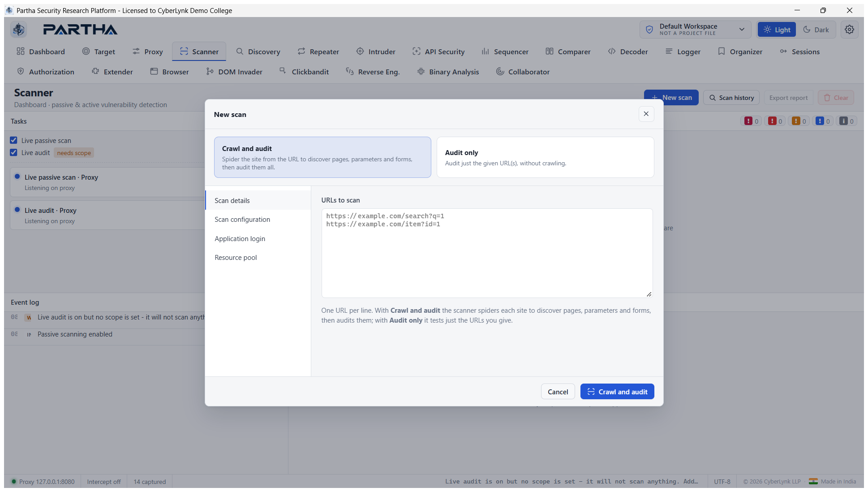
Task: Click the Decoder code icon
Action: click(612, 52)
